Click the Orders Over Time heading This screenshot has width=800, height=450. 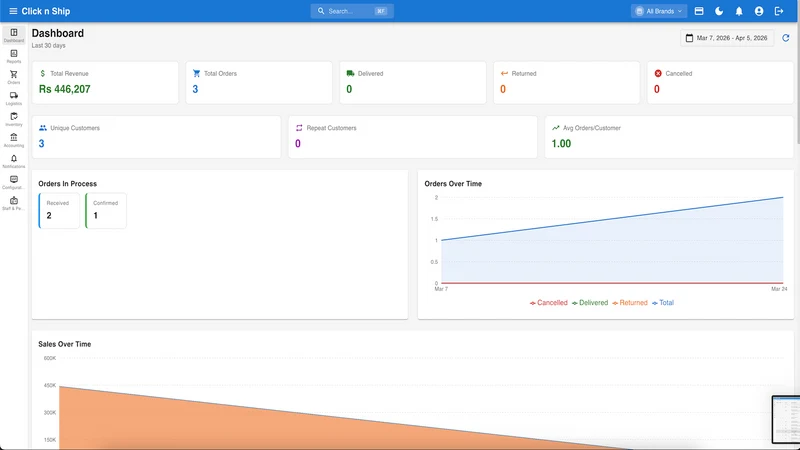453,184
